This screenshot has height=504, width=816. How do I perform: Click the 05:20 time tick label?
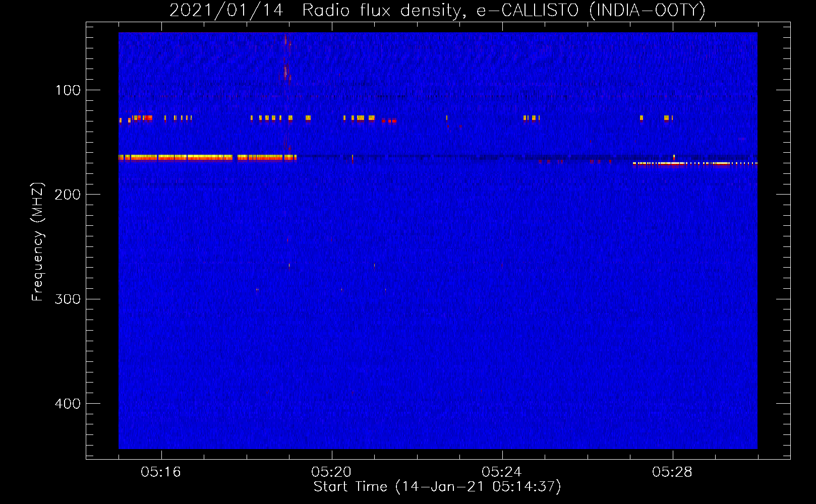[331, 472]
